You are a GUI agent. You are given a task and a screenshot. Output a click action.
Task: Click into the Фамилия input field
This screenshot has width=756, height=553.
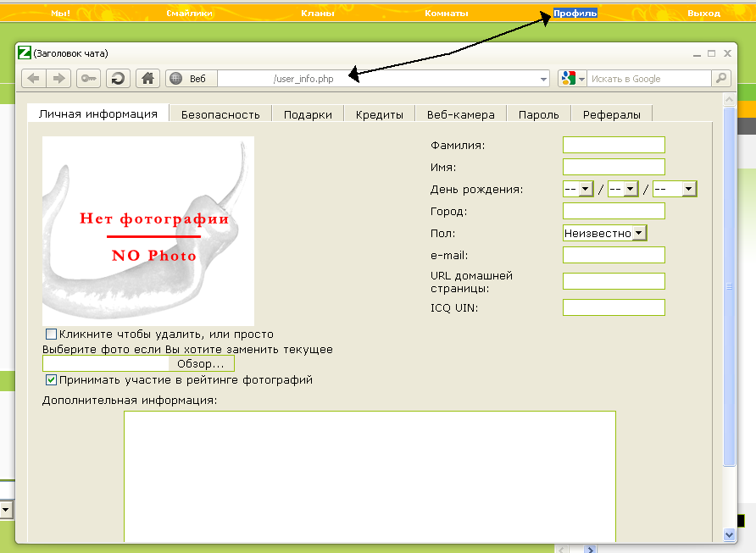click(614, 145)
